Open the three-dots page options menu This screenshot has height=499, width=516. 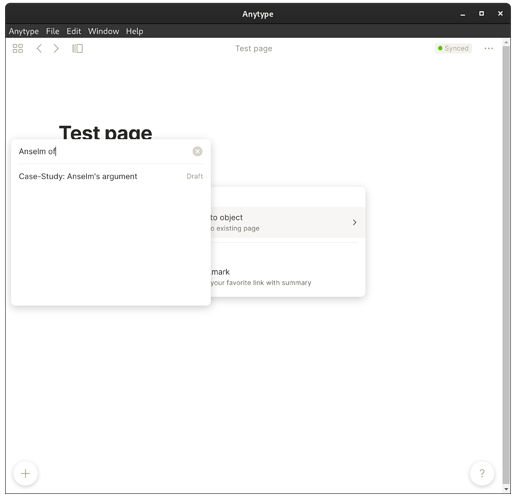[489, 49]
